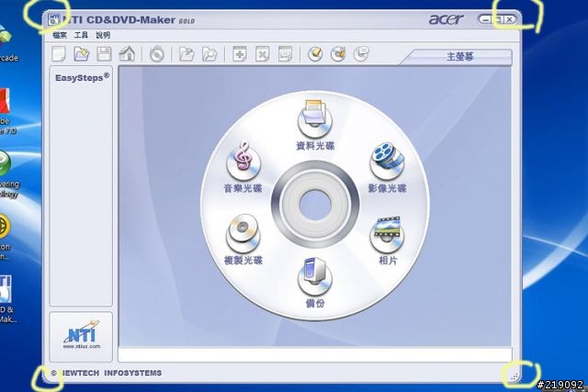Save using the floppy disk toolbar icon
The width and height of the screenshot is (588, 392).
click(x=104, y=54)
